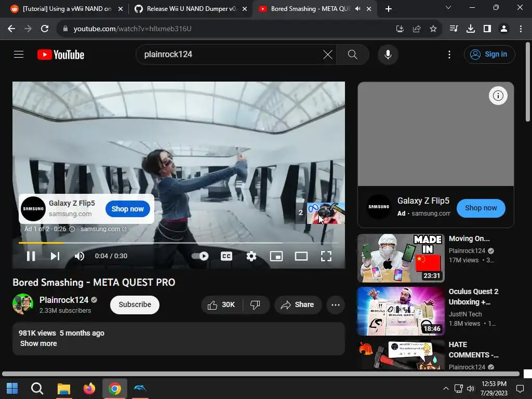Open the sidebar ad info icon
The height and width of the screenshot is (399, 532).
498,96
